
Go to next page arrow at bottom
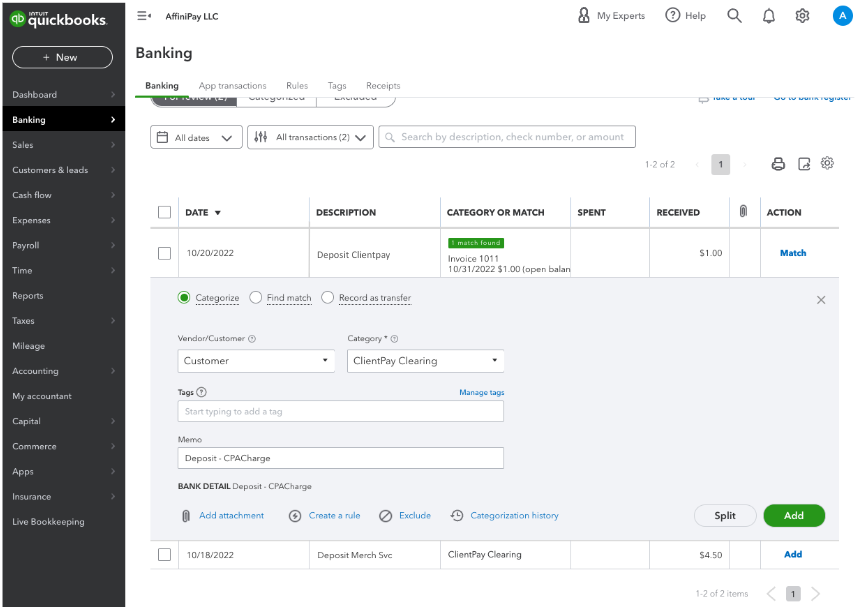click(815, 594)
